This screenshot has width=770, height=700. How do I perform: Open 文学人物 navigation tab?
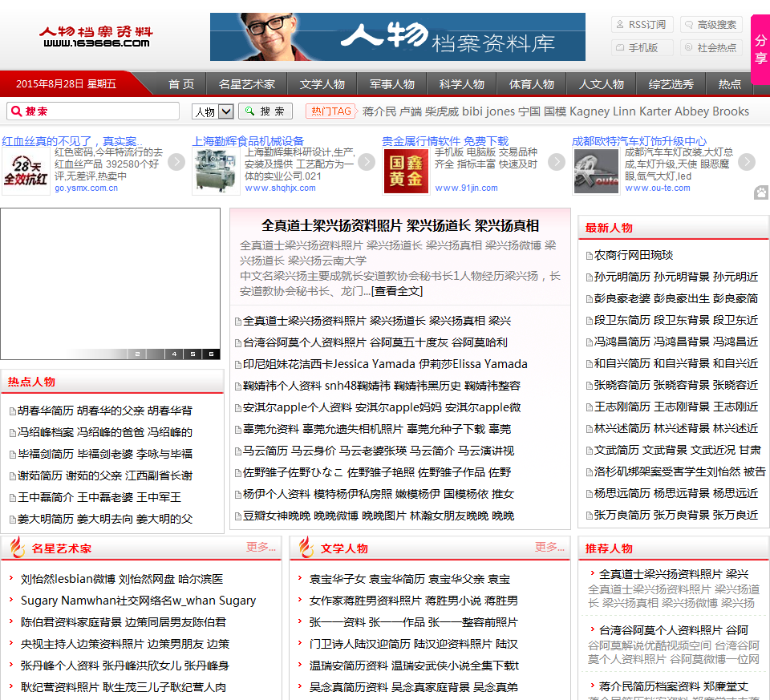[322, 84]
